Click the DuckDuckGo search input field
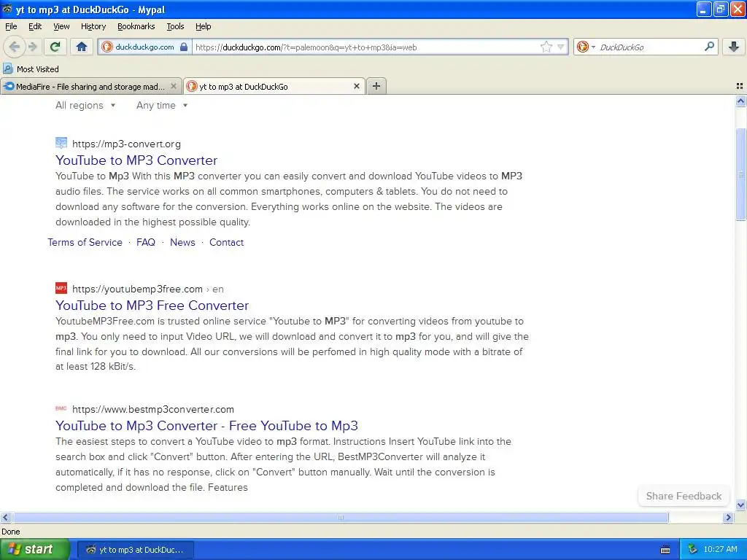Image resolution: width=747 pixels, height=560 pixels. point(650,47)
